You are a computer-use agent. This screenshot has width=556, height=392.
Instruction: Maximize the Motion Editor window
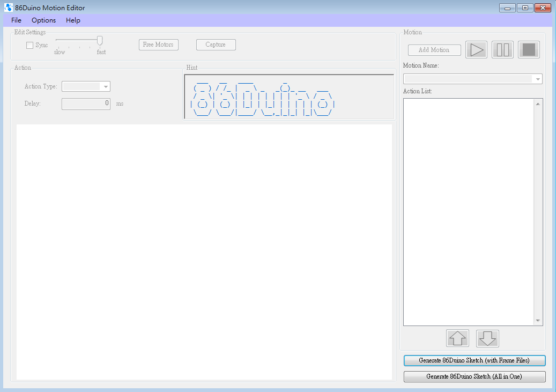point(525,8)
